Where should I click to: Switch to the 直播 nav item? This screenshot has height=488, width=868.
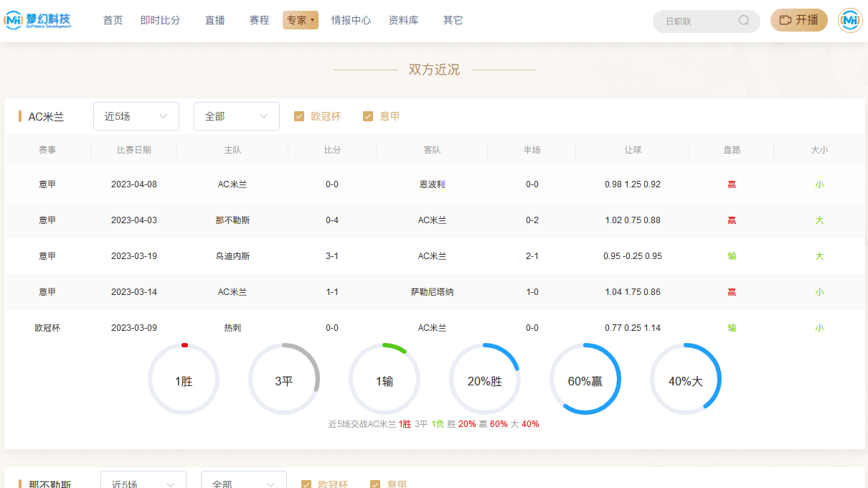(x=215, y=20)
